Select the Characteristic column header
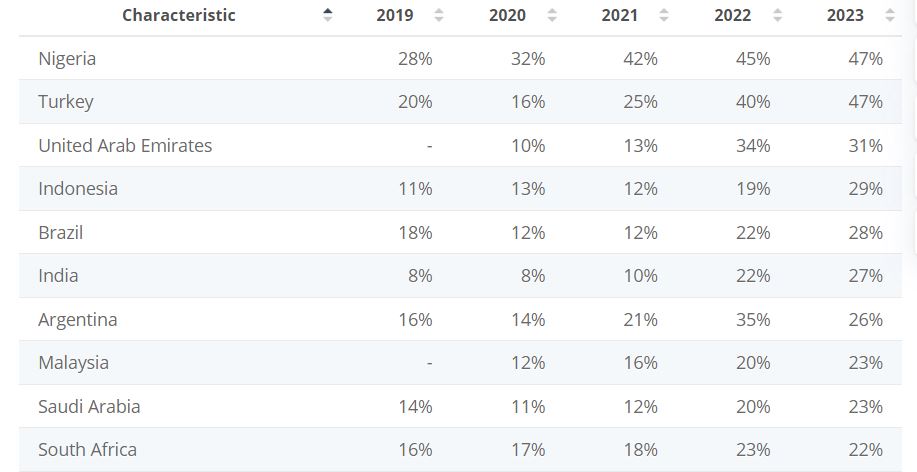The width and height of the screenshot is (917, 472). (179, 15)
